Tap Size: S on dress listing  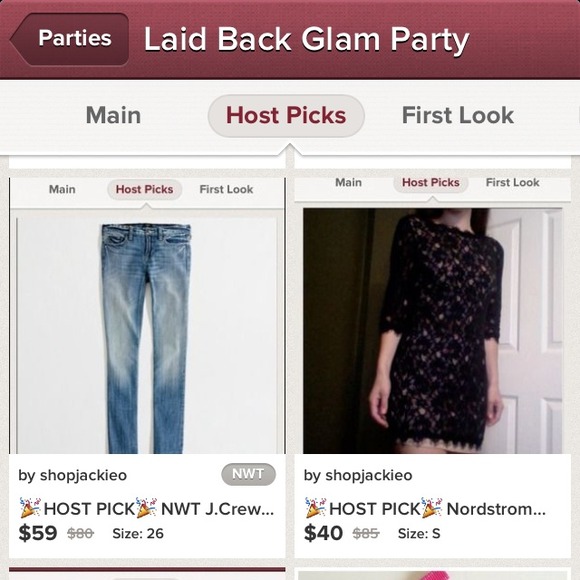click(419, 533)
